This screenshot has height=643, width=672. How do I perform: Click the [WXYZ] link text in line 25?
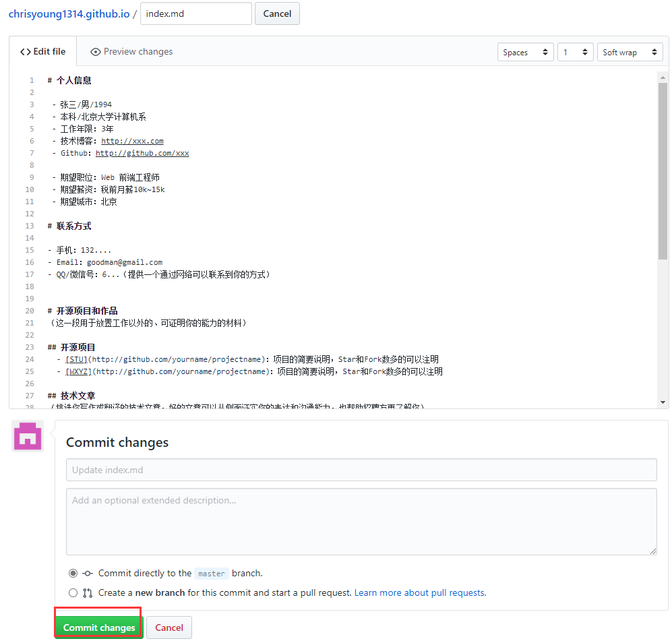click(x=78, y=371)
